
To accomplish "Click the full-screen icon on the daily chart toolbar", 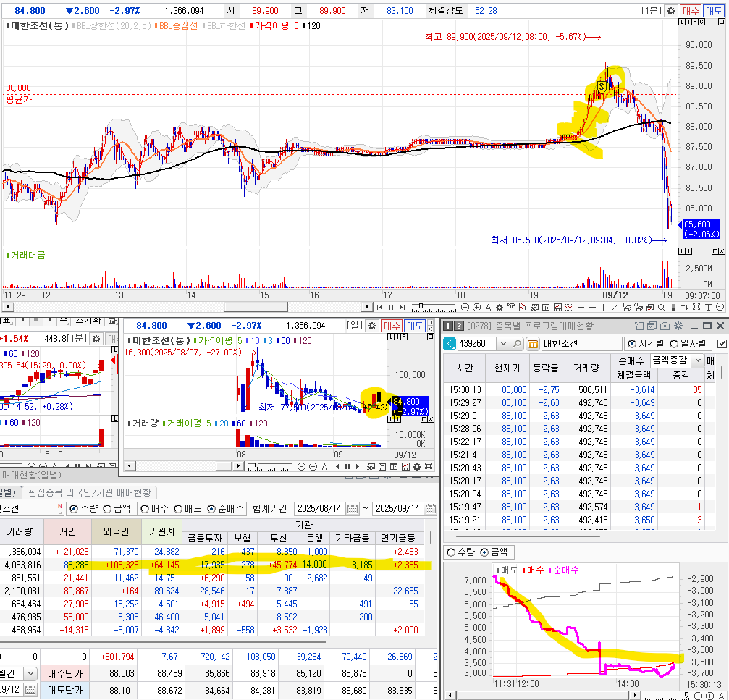I will pyautogui.click(x=429, y=466).
